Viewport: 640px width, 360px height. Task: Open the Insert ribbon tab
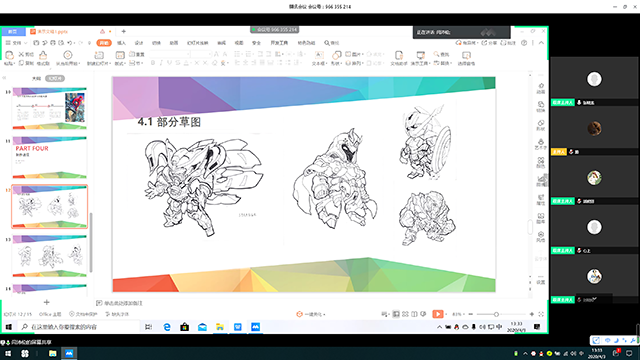pyautogui.click(x=122, y=43)
